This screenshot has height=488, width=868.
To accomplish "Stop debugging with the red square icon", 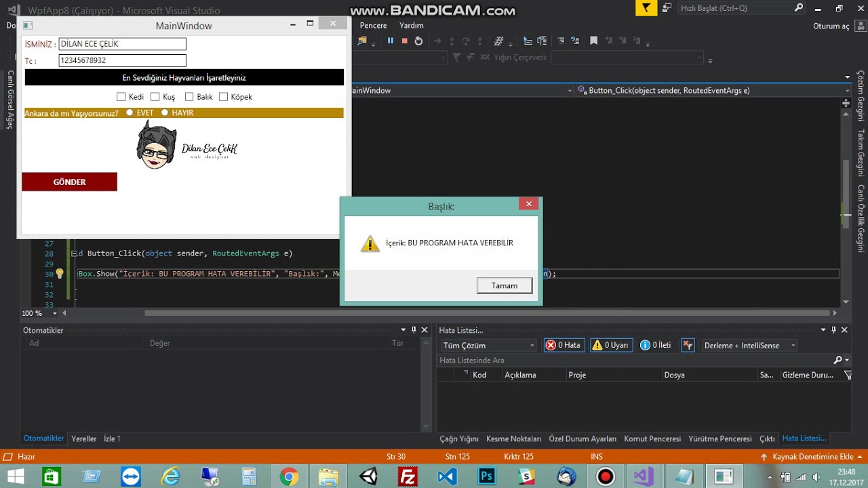I will pyautogui.click(x=405, y=41).
